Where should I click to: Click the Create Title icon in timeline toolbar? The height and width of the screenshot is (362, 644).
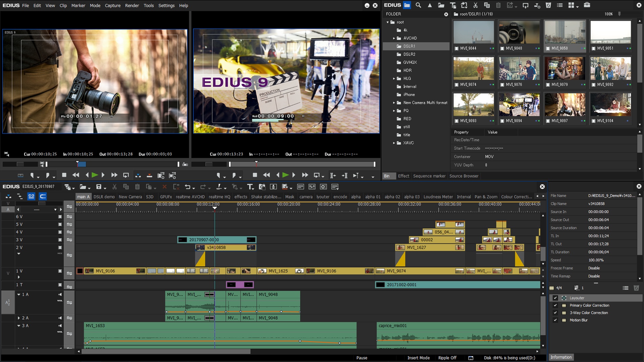tap(250, 187)
